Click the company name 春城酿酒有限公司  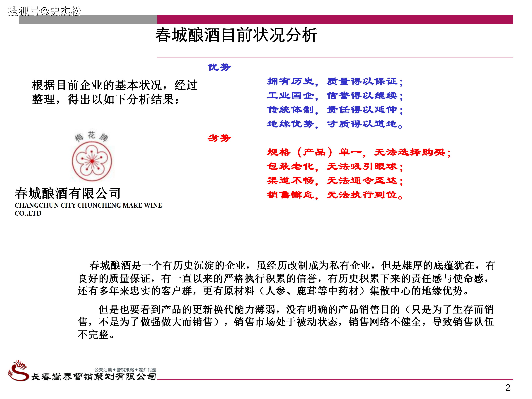pos(68,193)
